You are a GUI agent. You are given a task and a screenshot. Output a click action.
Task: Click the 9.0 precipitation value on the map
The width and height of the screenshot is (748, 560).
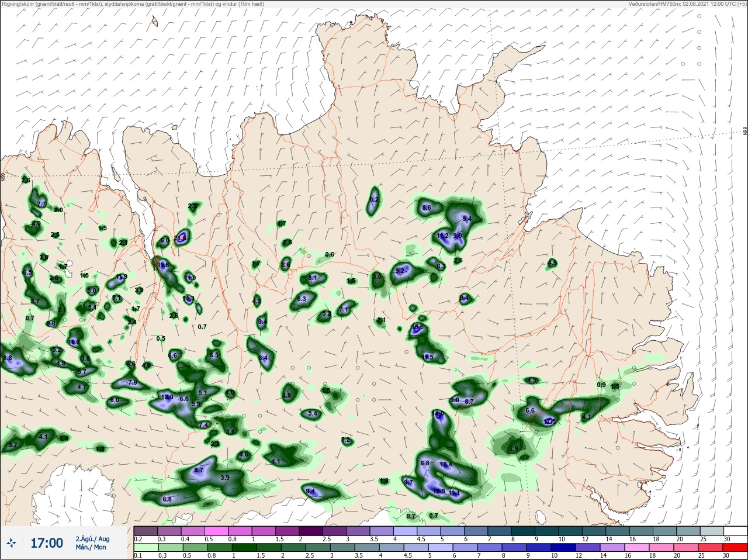[x=455, y=400]
